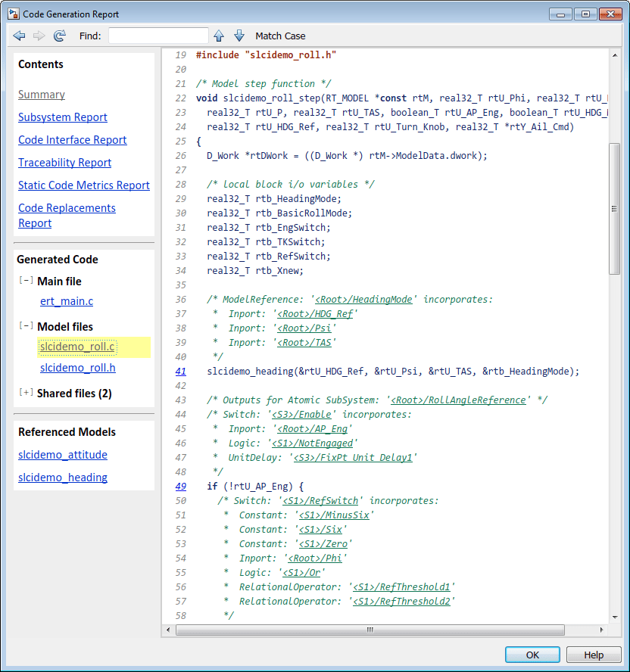The height and width of the screenshot is (672, 630).
Task: Follow <S1>/MinusSix link
Action: pyautogui.click(x=334, y=515)
